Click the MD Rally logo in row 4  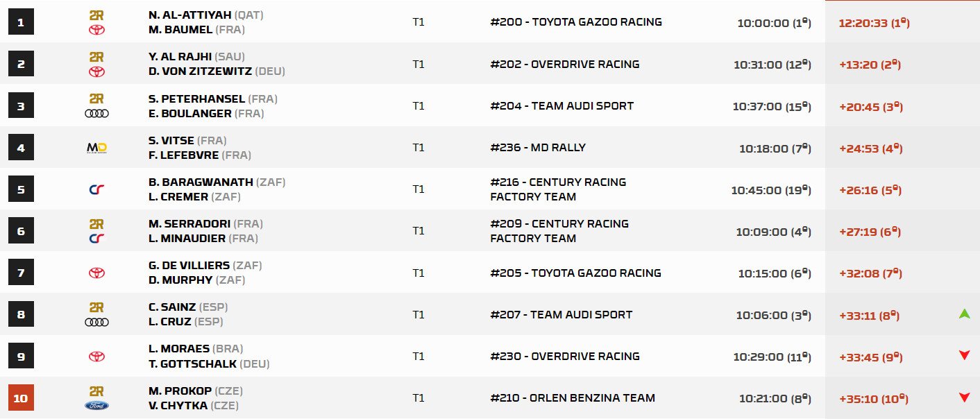click(x=96, y=148)
